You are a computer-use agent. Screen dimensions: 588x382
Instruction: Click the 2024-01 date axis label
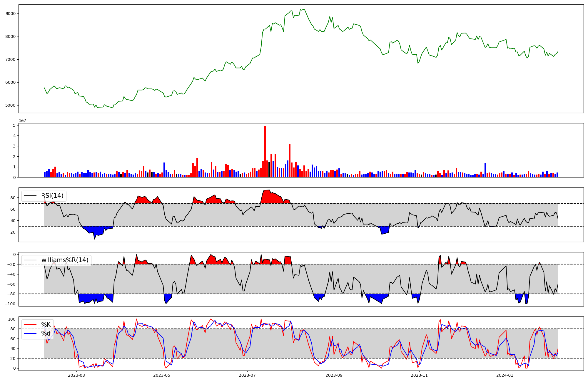(505, 375)
